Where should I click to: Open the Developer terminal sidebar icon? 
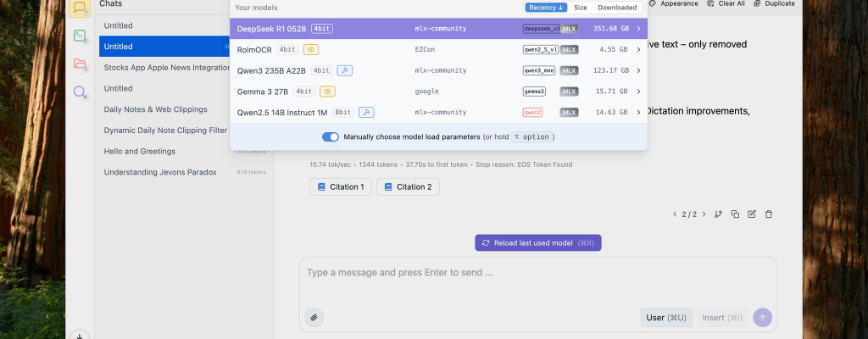(80, 36)
